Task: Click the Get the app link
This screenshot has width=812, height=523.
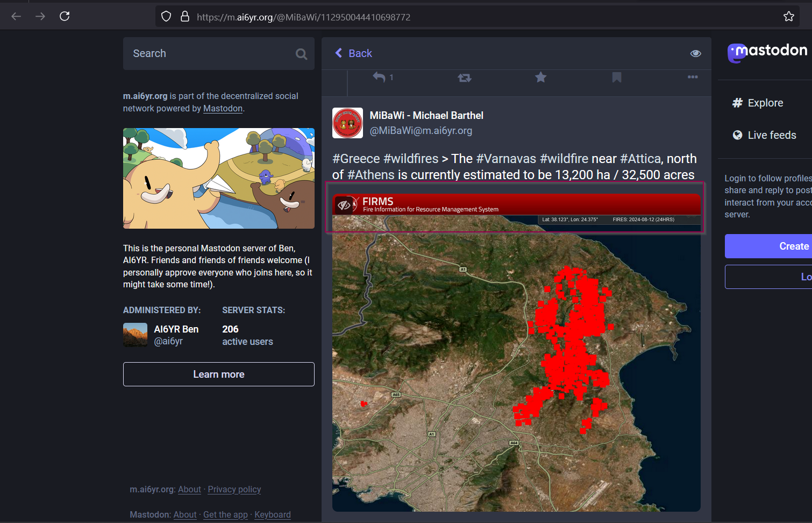Action: click(225, 515)
